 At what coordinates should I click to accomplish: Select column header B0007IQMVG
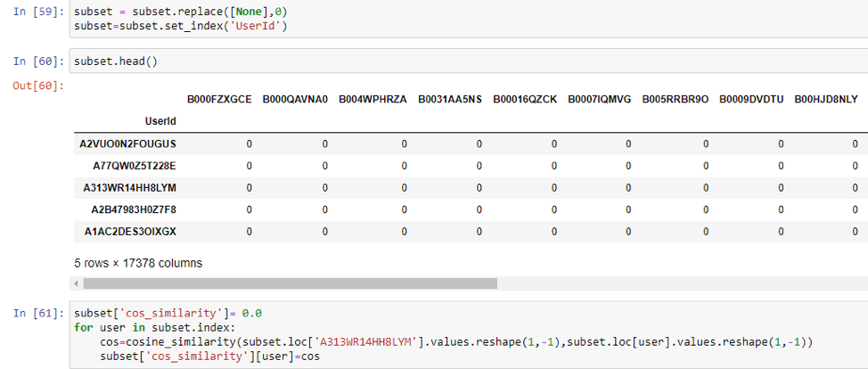tap(599, 100)
